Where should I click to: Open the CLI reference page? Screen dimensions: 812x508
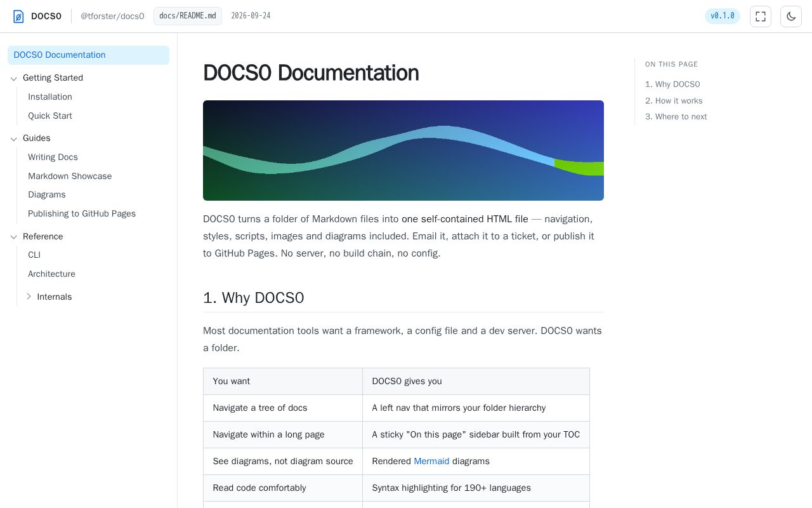click(34, 255)
